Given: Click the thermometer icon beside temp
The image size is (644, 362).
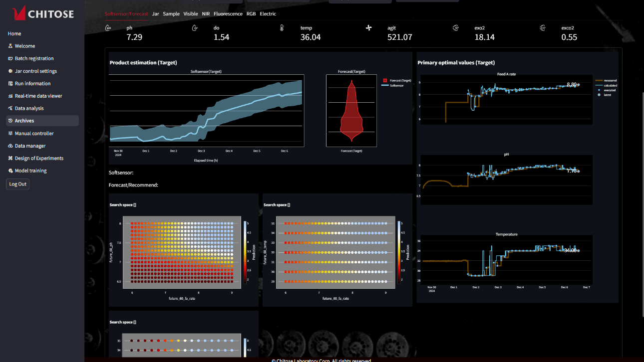Looking at the screenshot, I should 282,28.
